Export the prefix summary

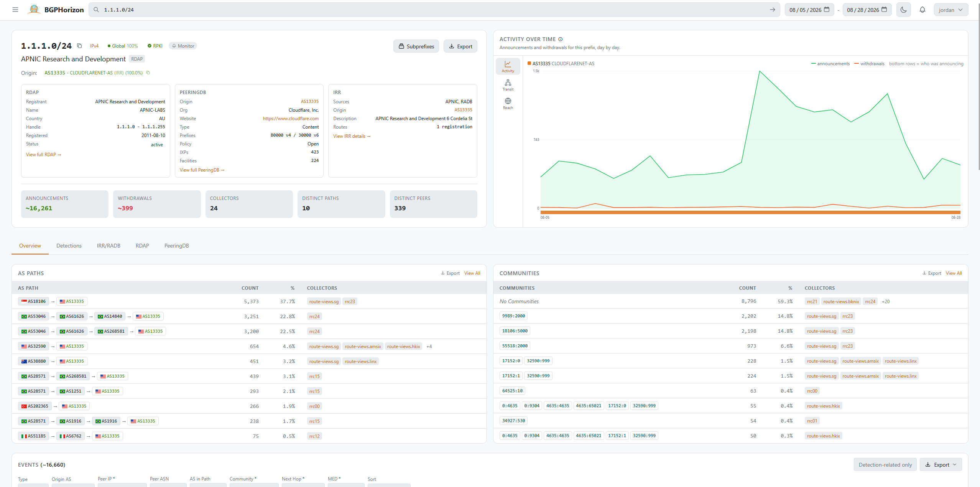pos(460,46)
